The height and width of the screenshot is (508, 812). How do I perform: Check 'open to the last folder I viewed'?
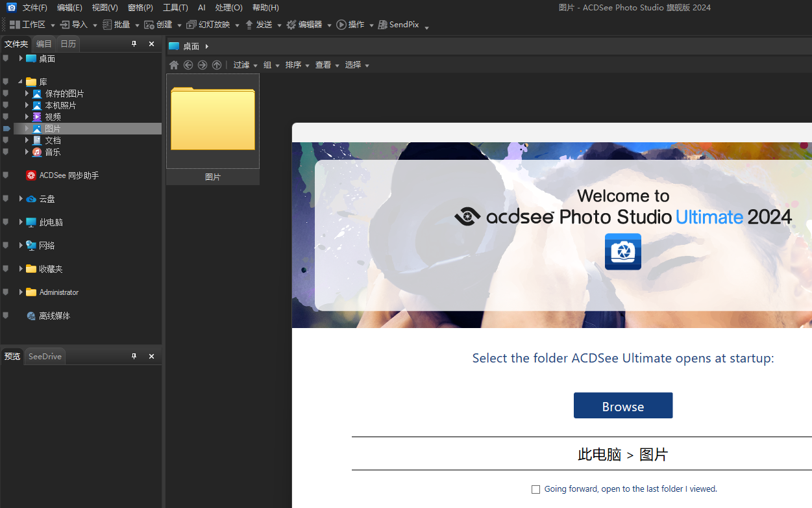tap(535, 489)
